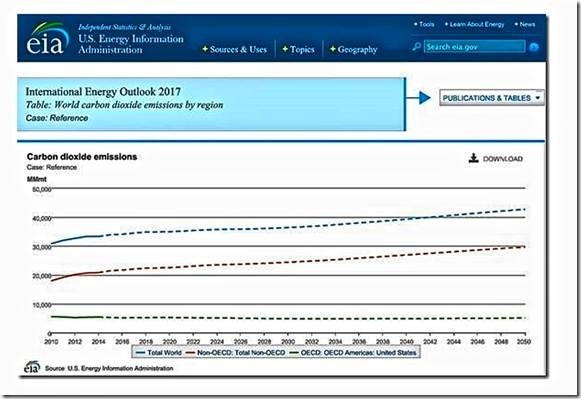
Task: Click the small eia logo beside Source
Action: pos(32,367)
